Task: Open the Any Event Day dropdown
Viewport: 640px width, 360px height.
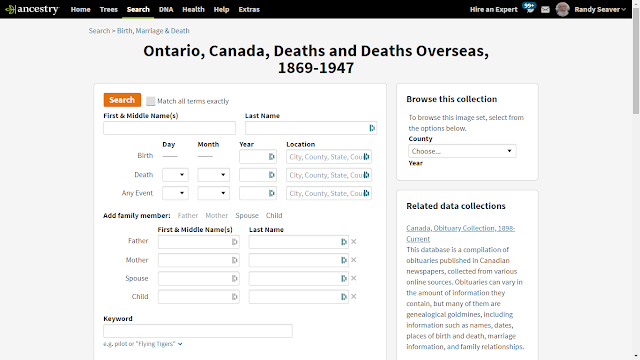Action: tap(175, 193)
